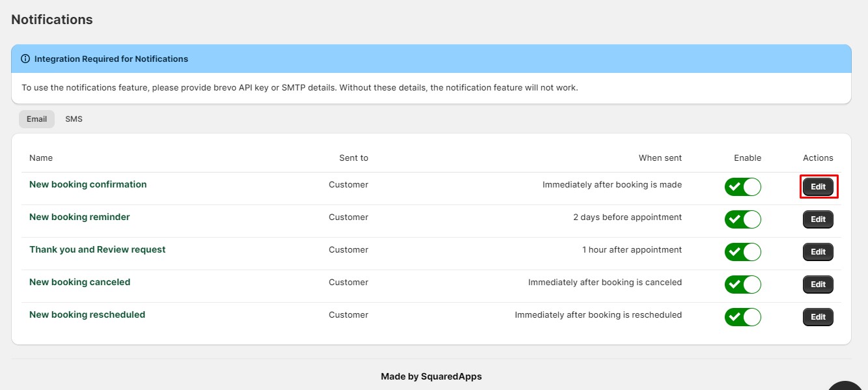Open Edit for New booking rescheduled
Screen dimensions: 868x390
818,317
